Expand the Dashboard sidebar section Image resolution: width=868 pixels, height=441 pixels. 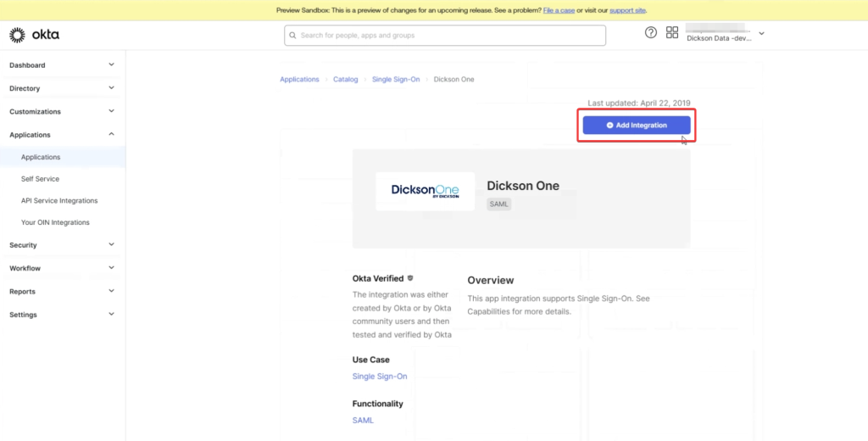62,65
